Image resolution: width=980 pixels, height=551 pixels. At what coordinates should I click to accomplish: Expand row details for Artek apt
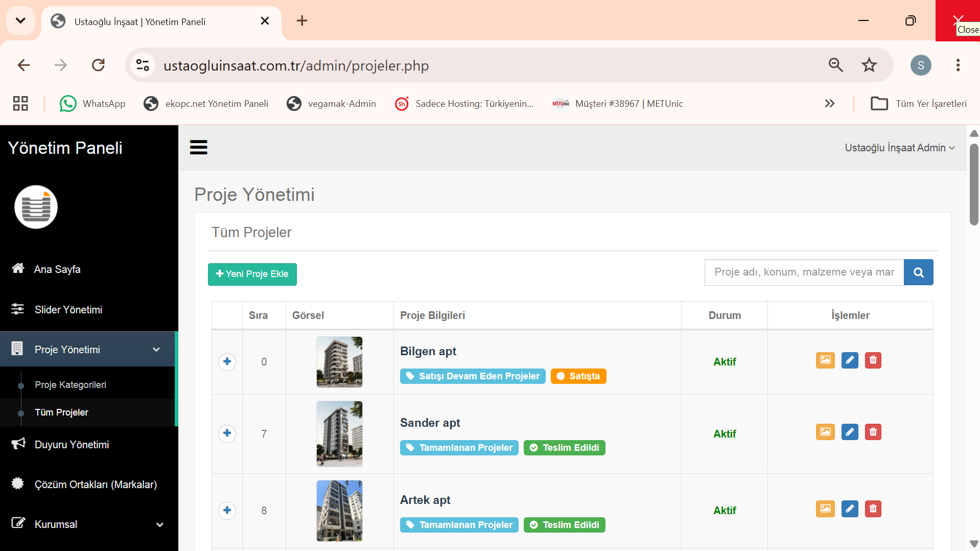pyautogui.click(x=227, y=510)
